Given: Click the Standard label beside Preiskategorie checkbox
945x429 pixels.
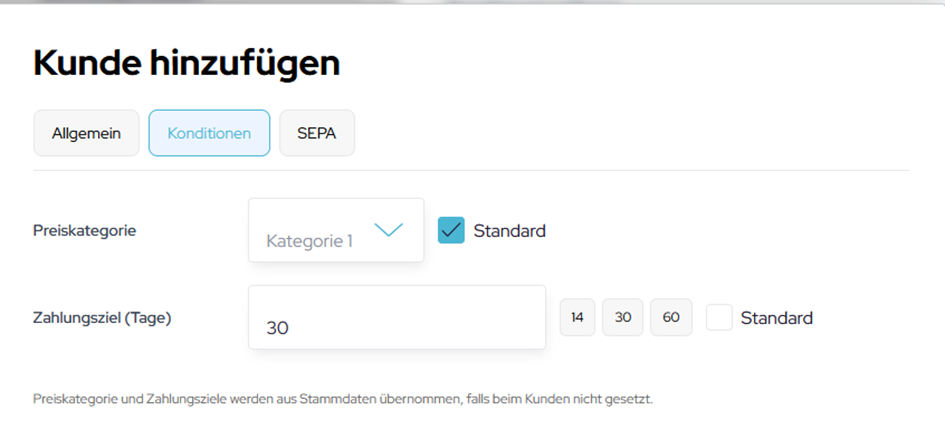Looking at the screenshot, I should click(x=509, y=231).
